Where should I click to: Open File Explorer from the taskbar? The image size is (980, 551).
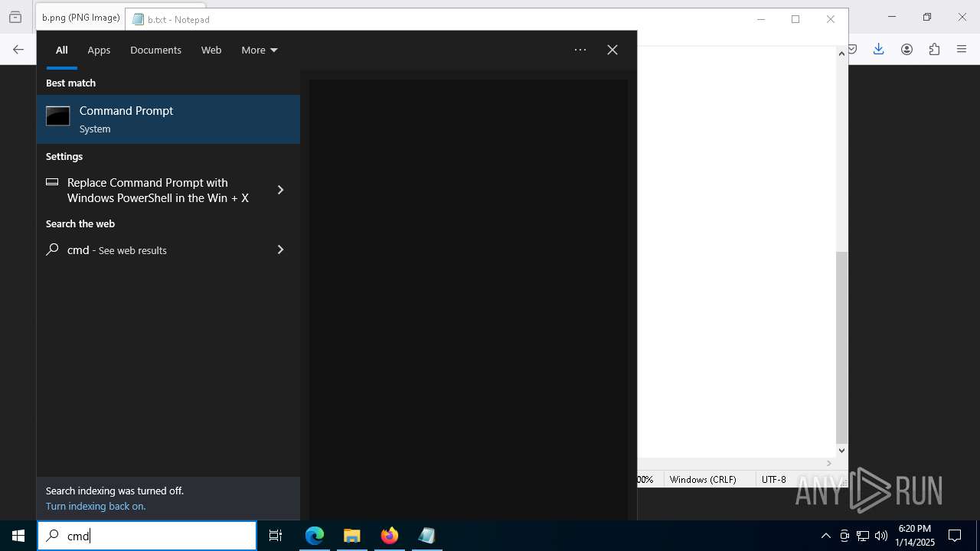tap(351, 536)
